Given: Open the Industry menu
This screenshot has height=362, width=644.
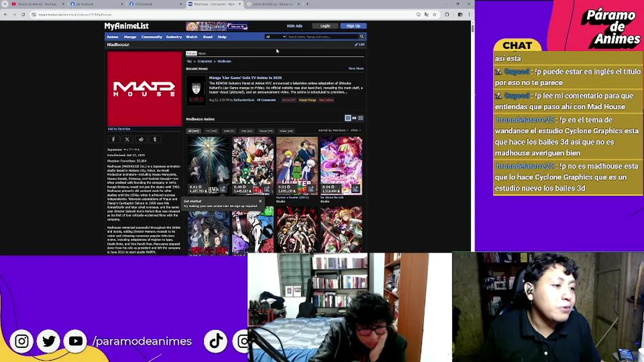Looking at the screenshot, I should click(174, 37).
